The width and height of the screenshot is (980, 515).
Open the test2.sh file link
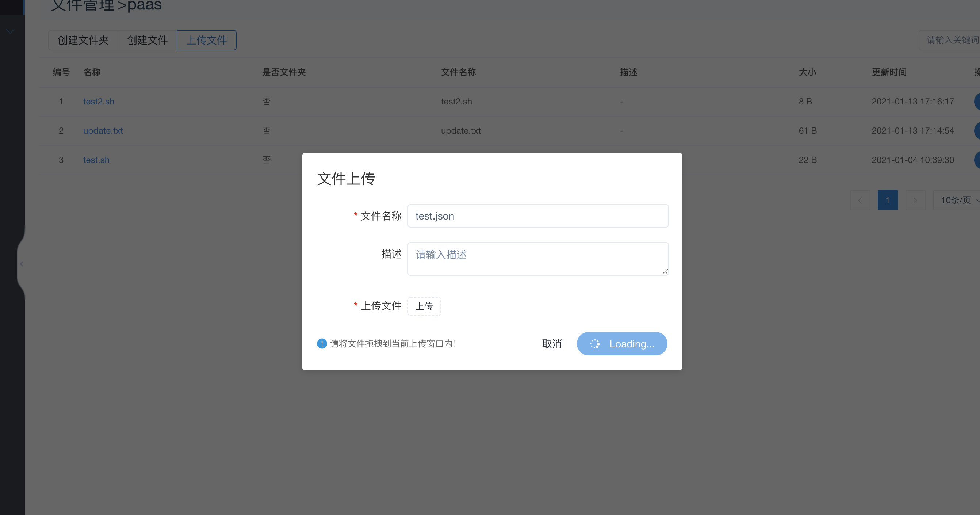coord(99,102)
